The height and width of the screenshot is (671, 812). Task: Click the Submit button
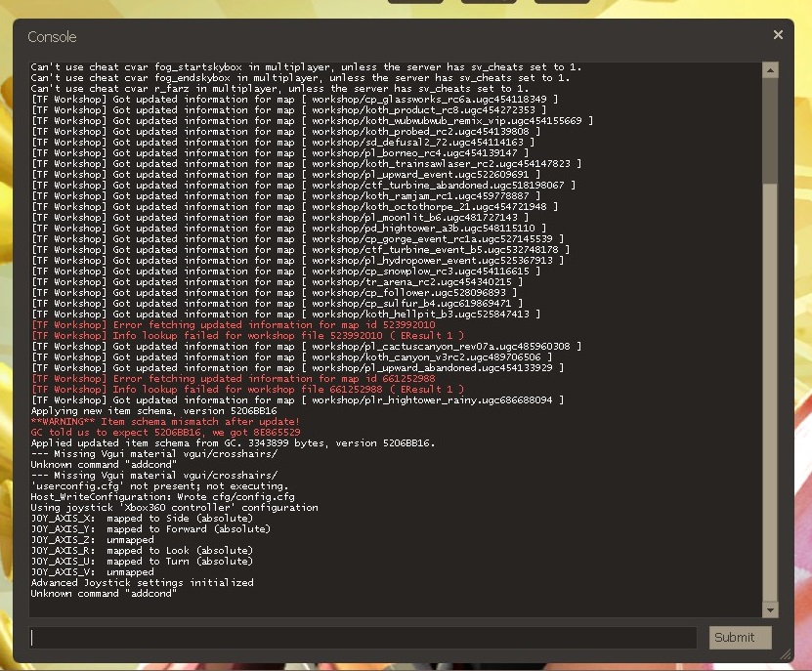click(740, 638)
